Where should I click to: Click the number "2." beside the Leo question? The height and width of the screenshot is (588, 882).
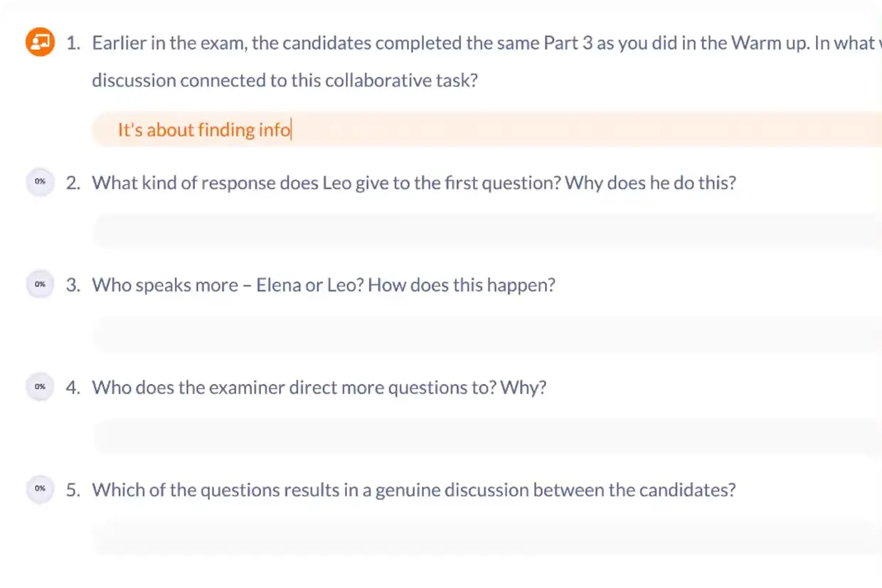(x=73, y=183)
